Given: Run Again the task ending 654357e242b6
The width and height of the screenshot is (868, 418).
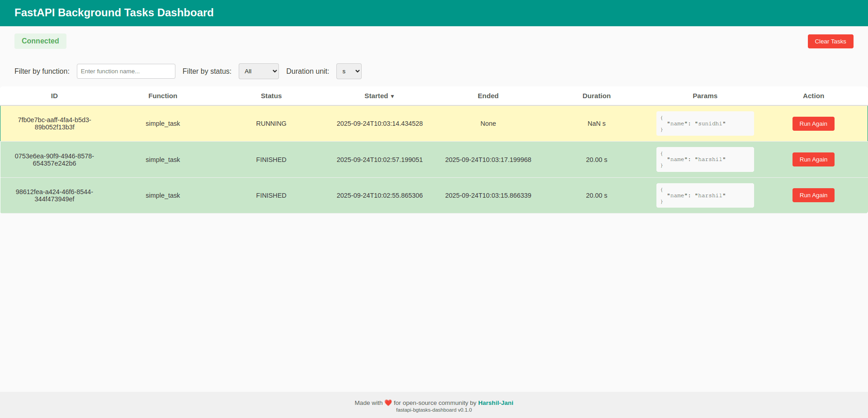Looking at the screenshot, I should [813, 159].
